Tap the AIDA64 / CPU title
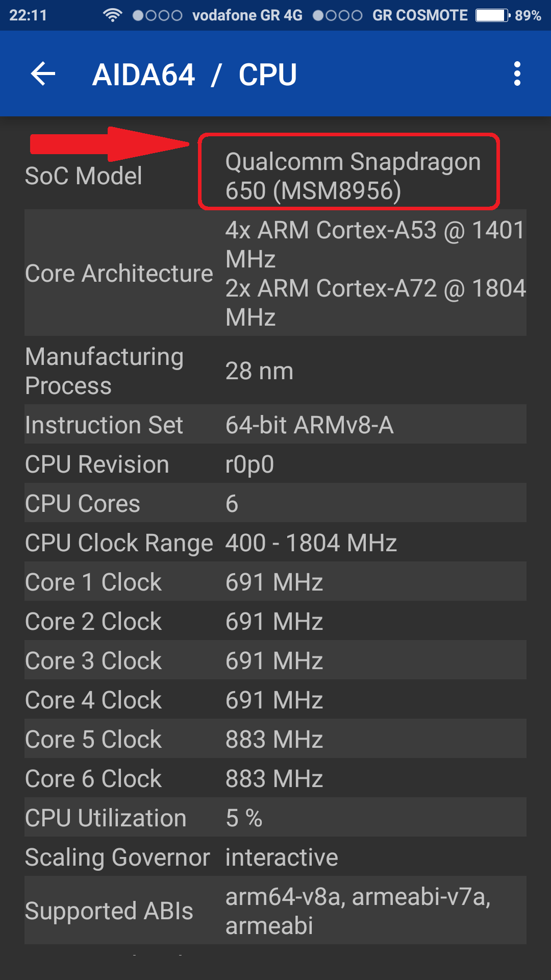 click(194, 75)
